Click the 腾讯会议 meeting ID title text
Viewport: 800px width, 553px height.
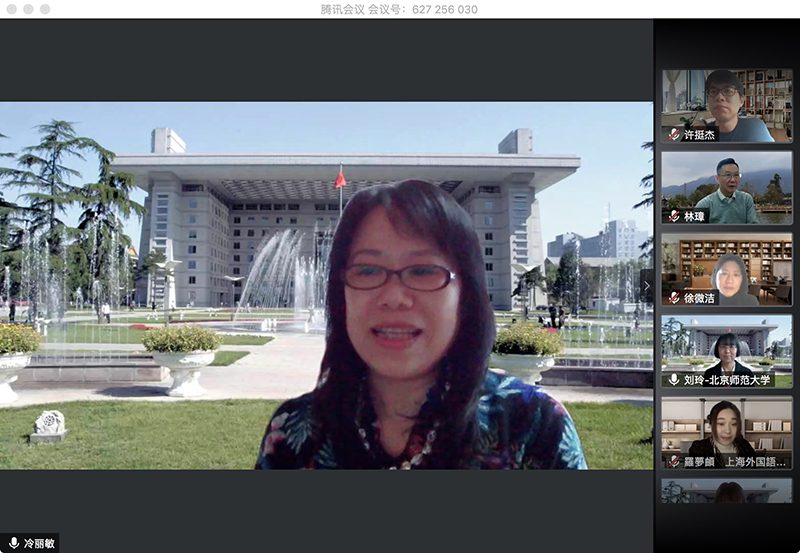399,9
